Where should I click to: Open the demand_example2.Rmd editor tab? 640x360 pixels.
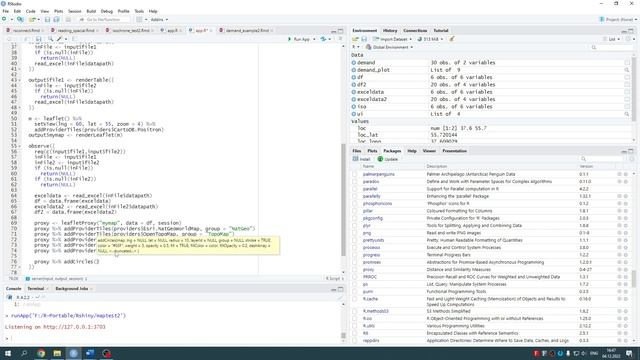pyautogui.click(x=247, y=31)
